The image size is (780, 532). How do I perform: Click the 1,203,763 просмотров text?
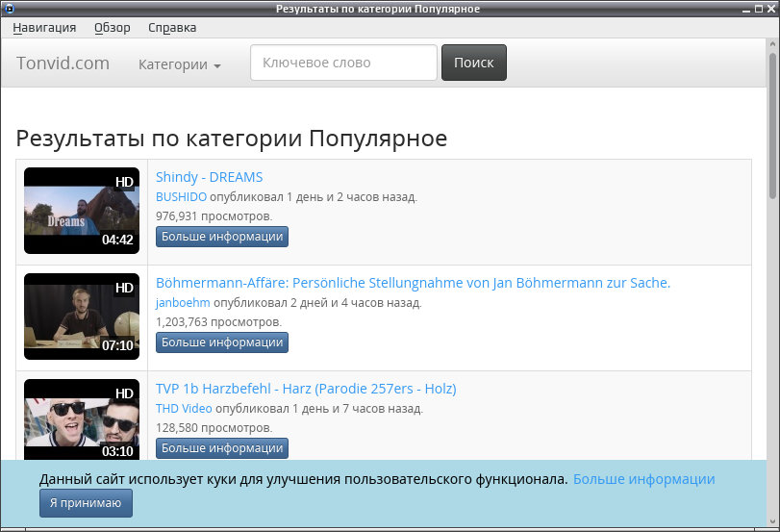click(218, 322)
